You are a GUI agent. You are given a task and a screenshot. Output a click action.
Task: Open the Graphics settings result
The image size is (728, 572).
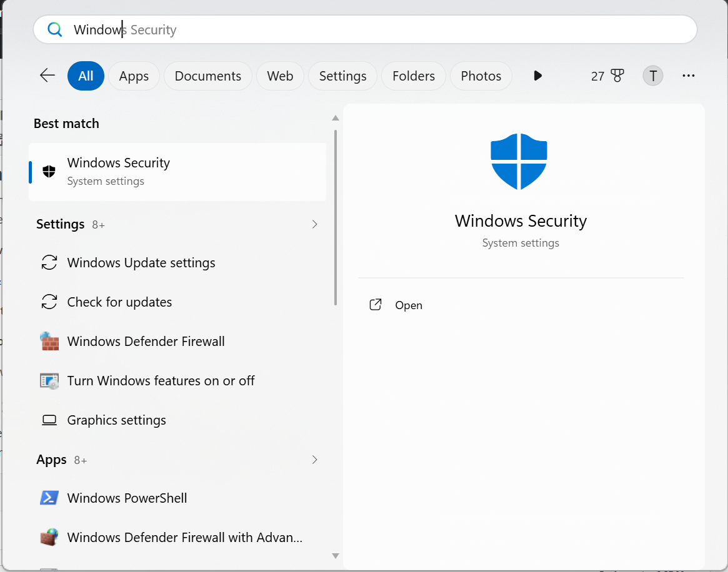(177, 420)
